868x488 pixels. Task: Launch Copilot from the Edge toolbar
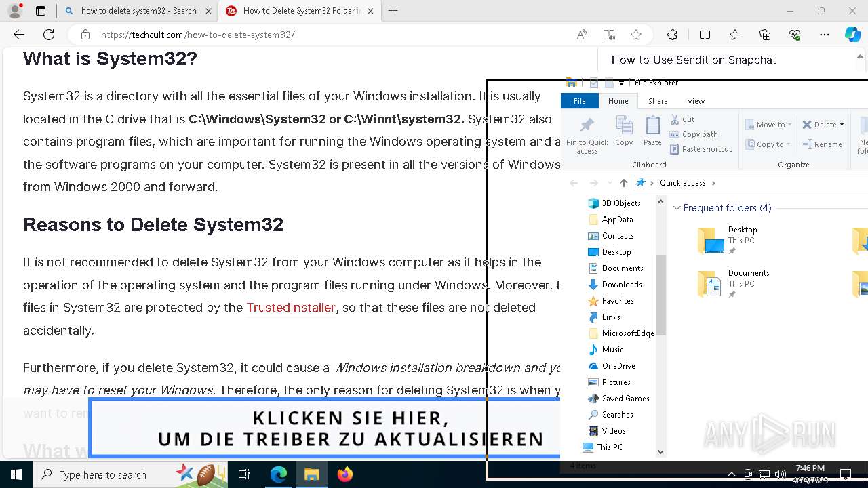pyautogui.click(x=852, y=35)
